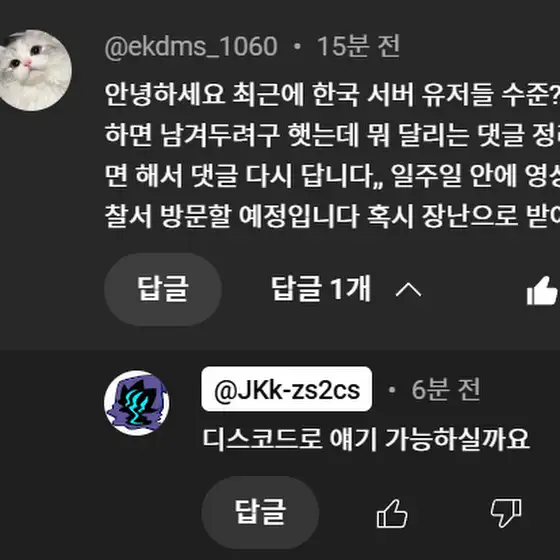Click the comment line 찰서 방문할 예정입니다
The image size is (560, 560).
coord(332,216)
